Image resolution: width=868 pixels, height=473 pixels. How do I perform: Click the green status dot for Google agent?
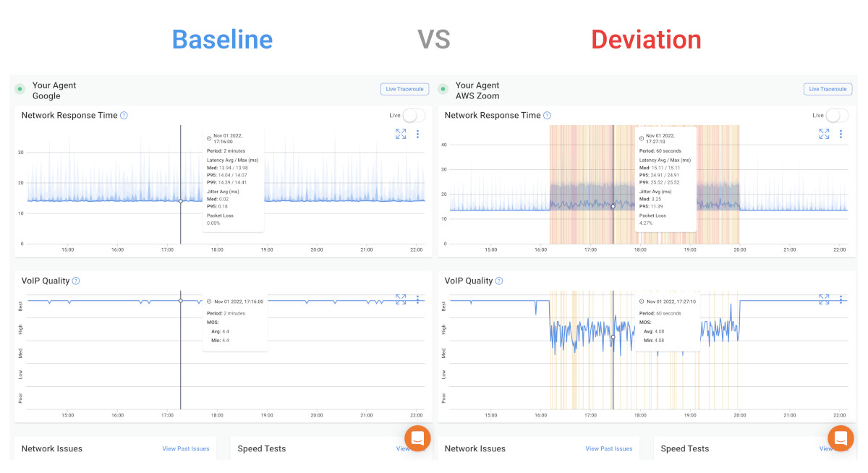coord(18,89)
